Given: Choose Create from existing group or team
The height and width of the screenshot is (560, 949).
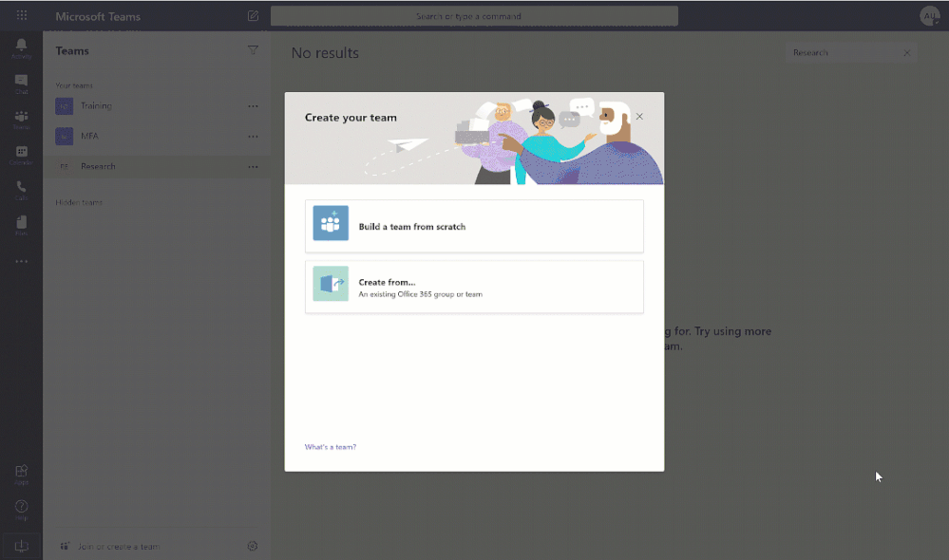Looking at the screenshot, I should [474, 287].
